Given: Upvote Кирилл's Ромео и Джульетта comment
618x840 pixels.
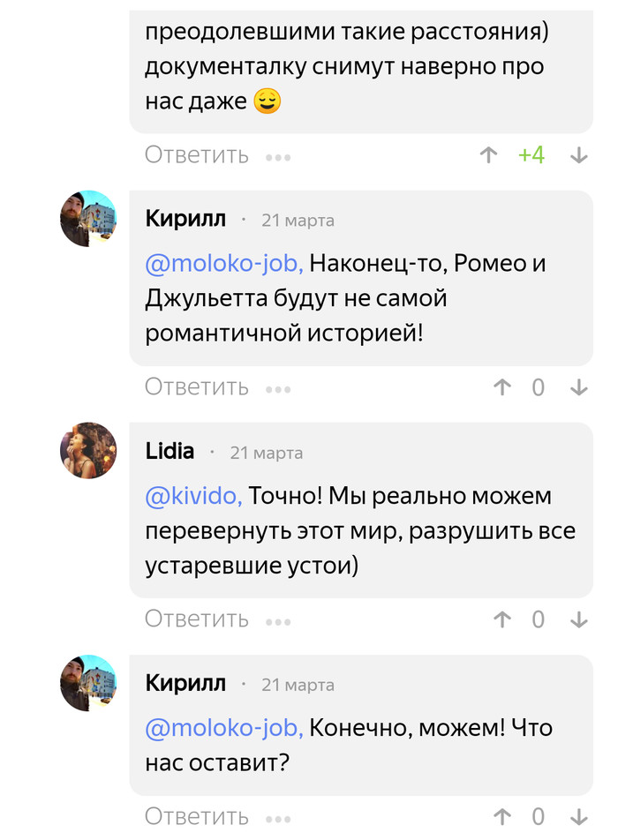Looking at the screenshot, I should (x=502, y=387).
